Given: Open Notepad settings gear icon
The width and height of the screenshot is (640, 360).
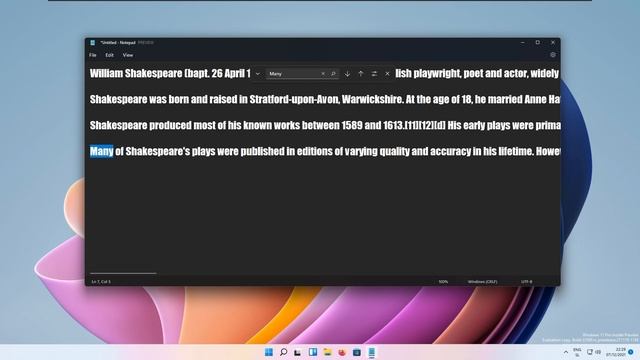Looking at the screenshot, I should pyautogui.click(x=553, y=55).
